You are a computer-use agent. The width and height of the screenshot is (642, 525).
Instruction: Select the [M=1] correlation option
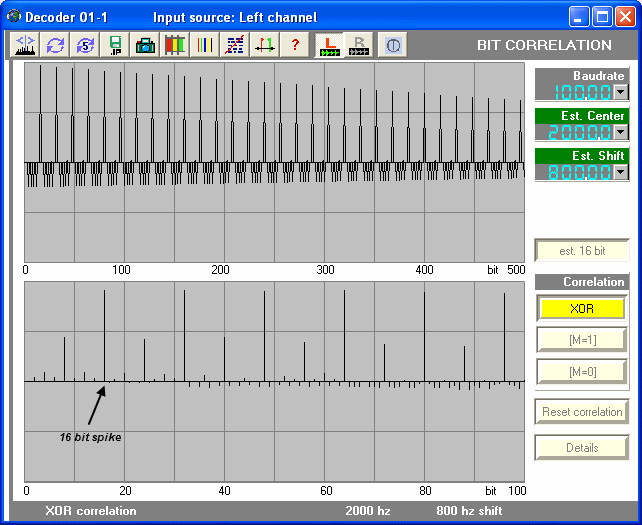581,340
